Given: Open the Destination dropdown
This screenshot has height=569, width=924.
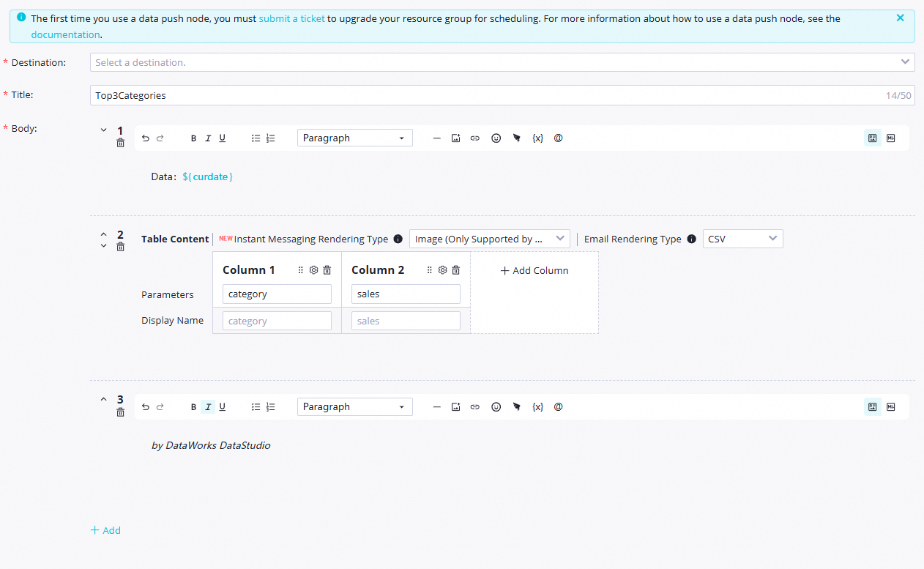Looking at the screenshot, I should tap(502, 62).
